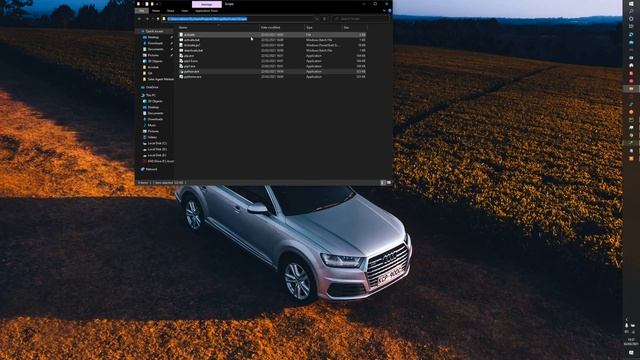Open Local Disk (C:)
Viewport: 640px width, 360px height.
coord(157,143)
